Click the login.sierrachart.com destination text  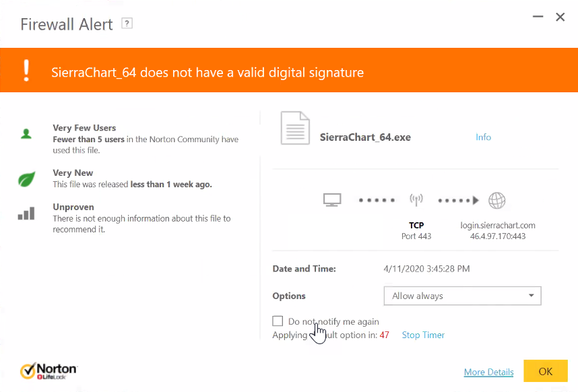point(498,225)
